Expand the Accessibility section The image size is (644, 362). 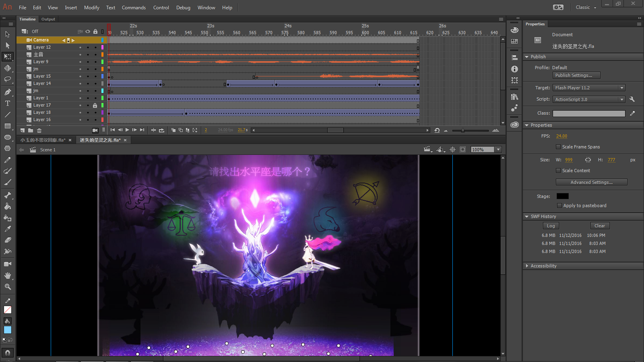(x=527, y=266)
